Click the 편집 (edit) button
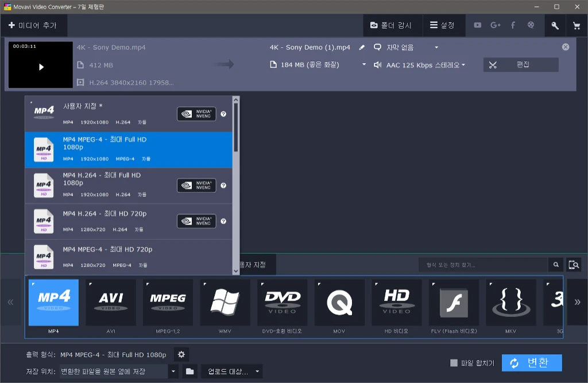The width and height of the screenshot is (588, 383). pos(521,64)
